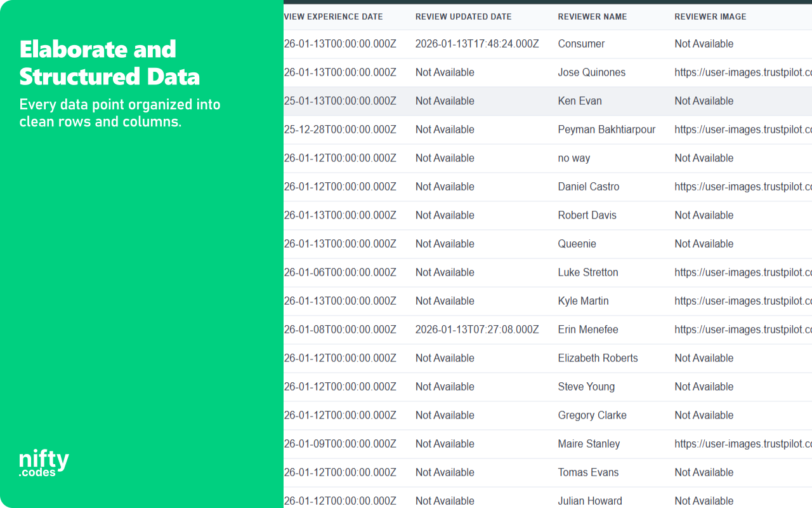812x508 pixels.
Task: Select the highlighted Ken Evan row
Action: 580,101
